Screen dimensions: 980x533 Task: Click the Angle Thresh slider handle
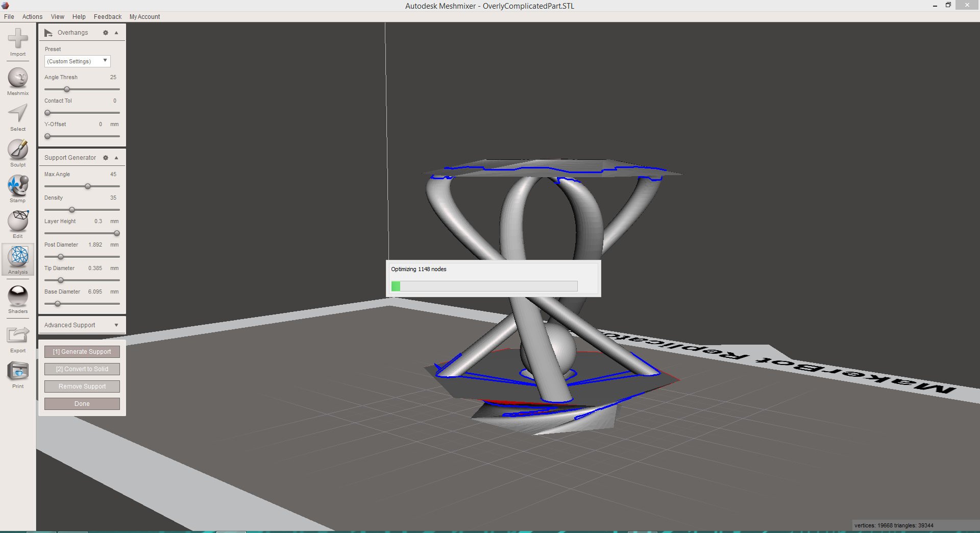click(x=67, y=89)
